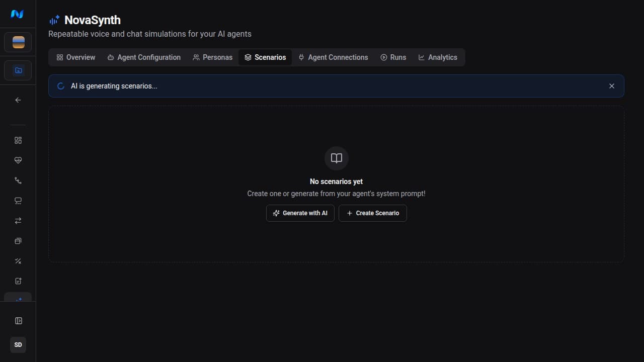This screenshot has width=644, height=362.
Task: Dismiss the AI is generating scenarios banner
Action: 612,86
